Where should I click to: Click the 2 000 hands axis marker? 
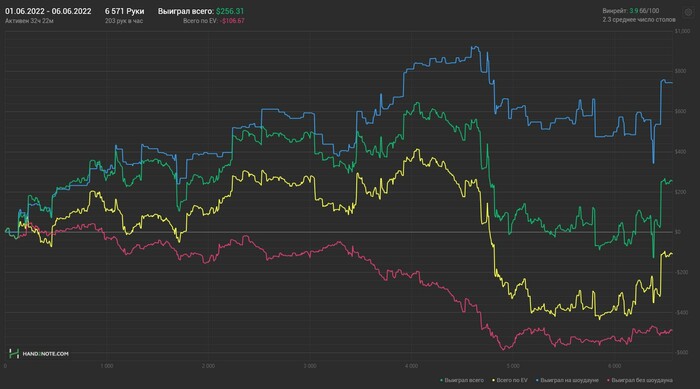208,366
